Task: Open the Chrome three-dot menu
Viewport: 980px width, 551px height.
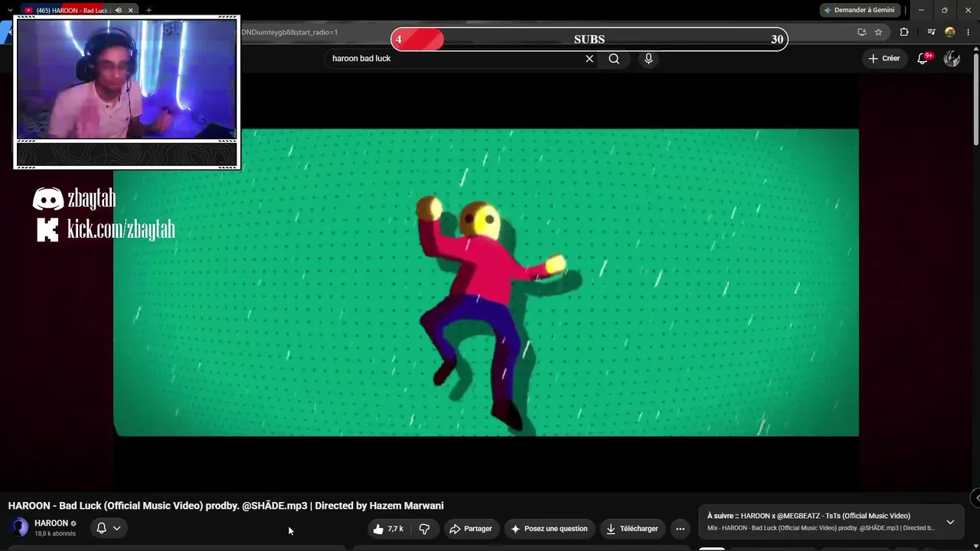Action: (x=968, y=32)
